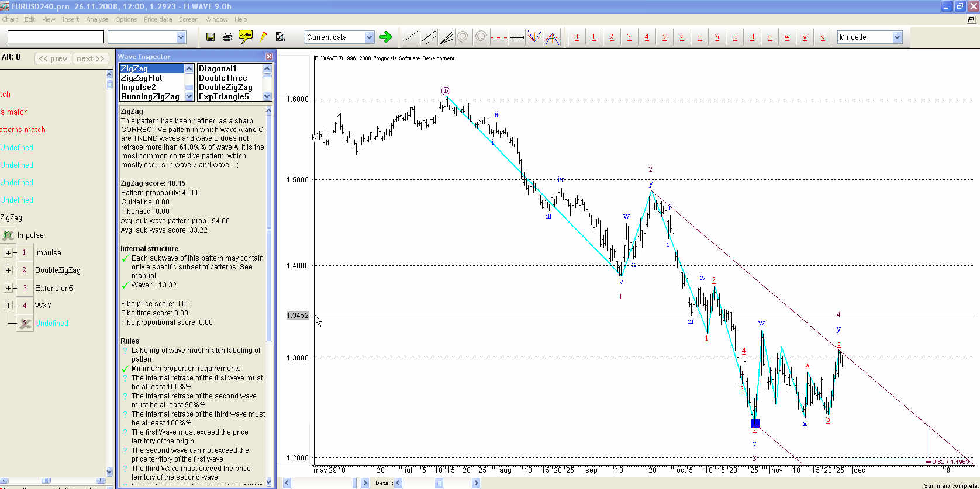Image resolution: width=980 pixels, height=489 pixels.
Task: Open the Current data dropdown
Action: point(369,37)
